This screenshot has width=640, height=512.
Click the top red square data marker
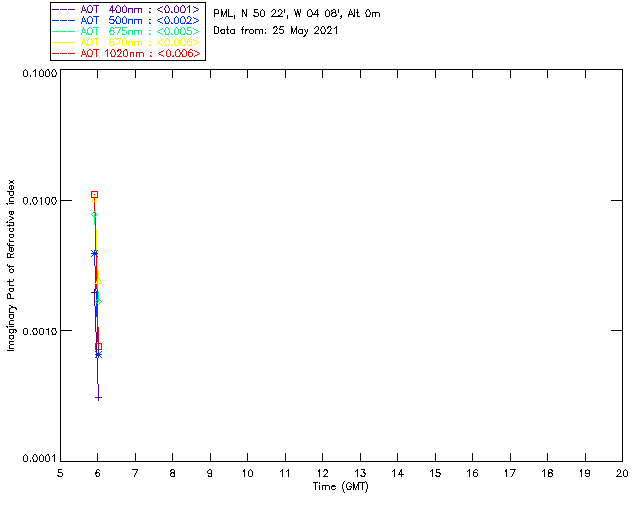[x=94, y=195]
